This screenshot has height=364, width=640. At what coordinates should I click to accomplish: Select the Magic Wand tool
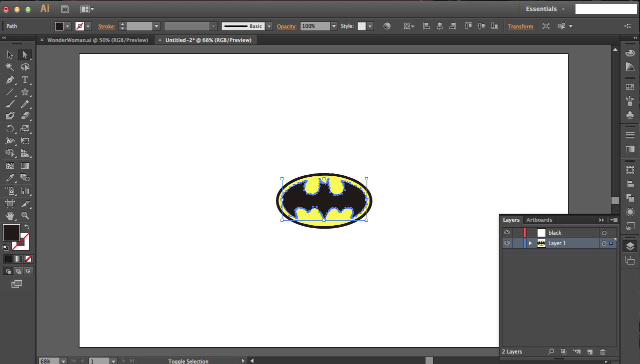coord(10,67)
